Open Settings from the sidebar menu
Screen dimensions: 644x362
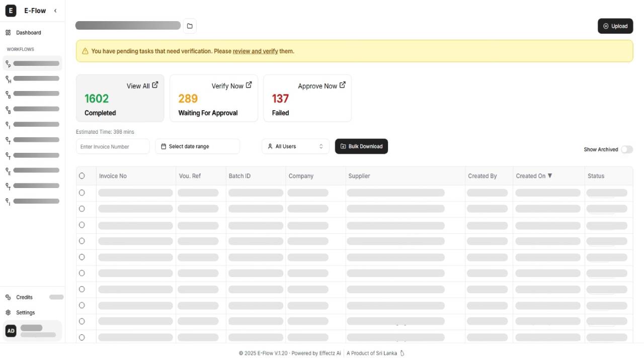click(x=25, y=312)
